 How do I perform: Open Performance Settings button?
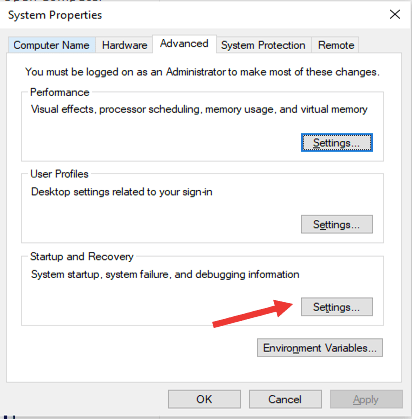[337, 143]
